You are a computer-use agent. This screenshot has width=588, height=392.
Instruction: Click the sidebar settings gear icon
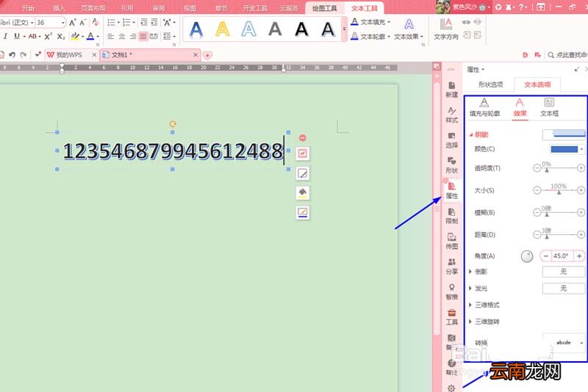pyautogui.click(x=451, y=388)
